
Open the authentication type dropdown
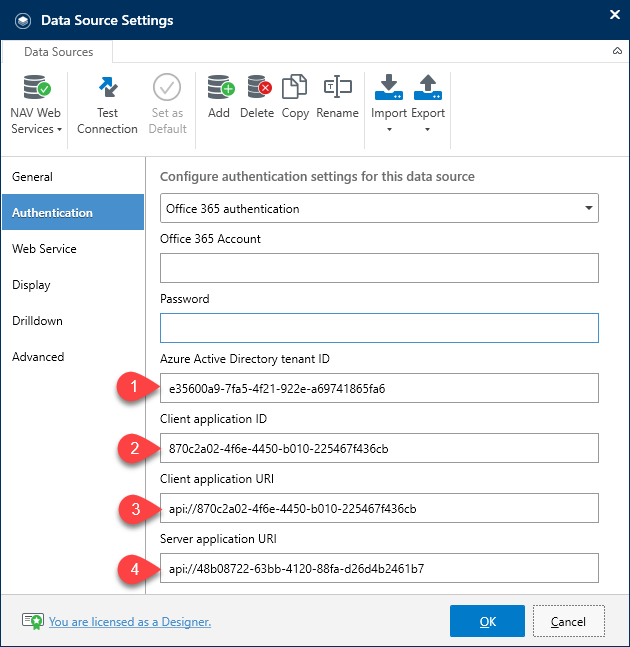(x=379, y=208)
